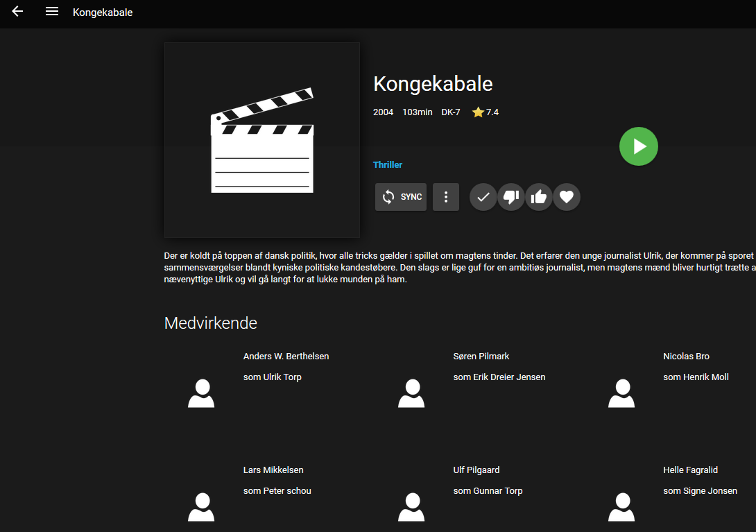
Task: Click role text 'som Gunnar Torp'
Action: tap(488, 491)
